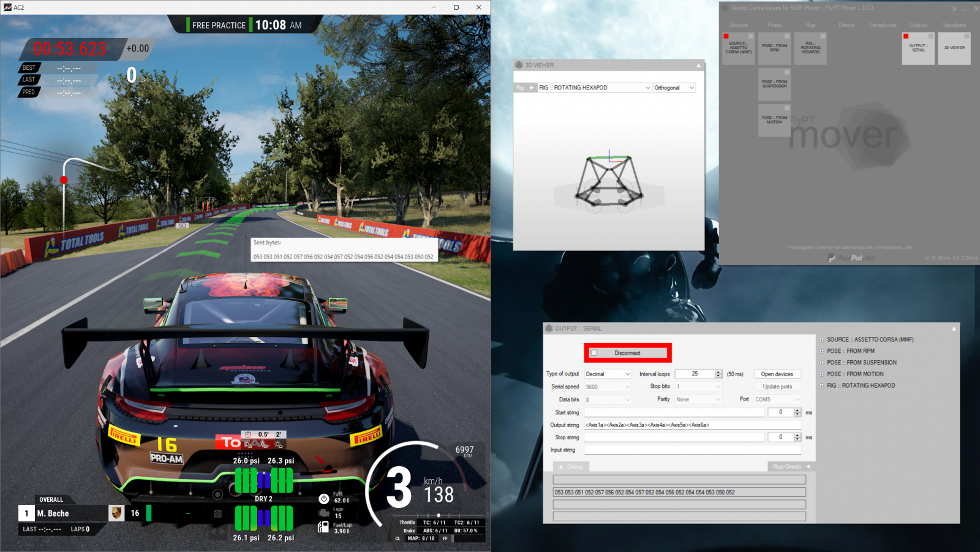Open the Port COM5 dropdown
Viewport: 980px width, 552px height.
point(778,399)
